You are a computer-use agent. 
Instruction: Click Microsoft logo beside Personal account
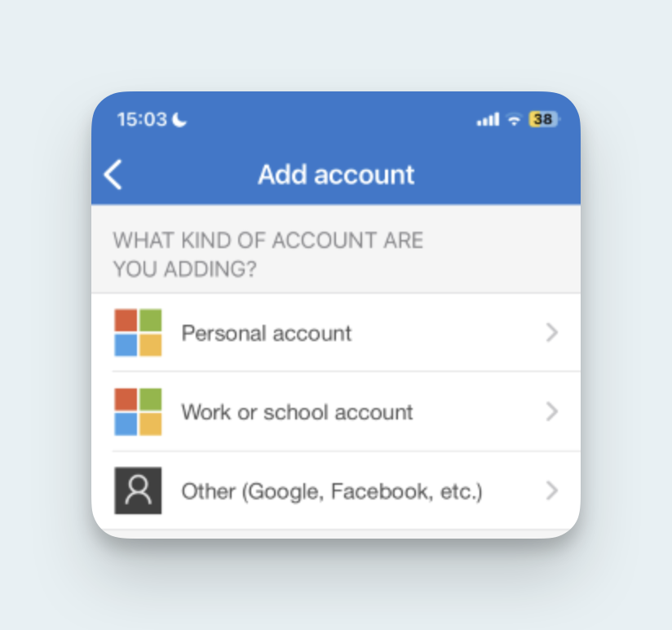pyautogui.click(x=138, y=332)
